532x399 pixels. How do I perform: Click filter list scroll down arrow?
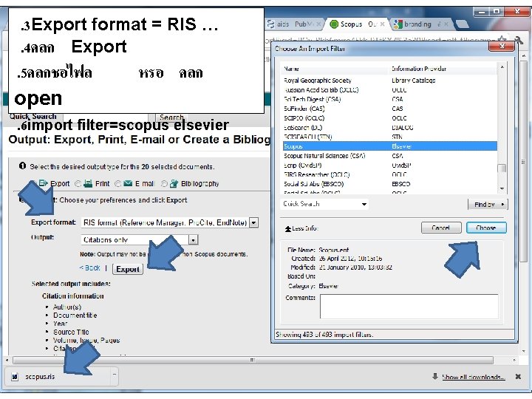pos(502,188)
